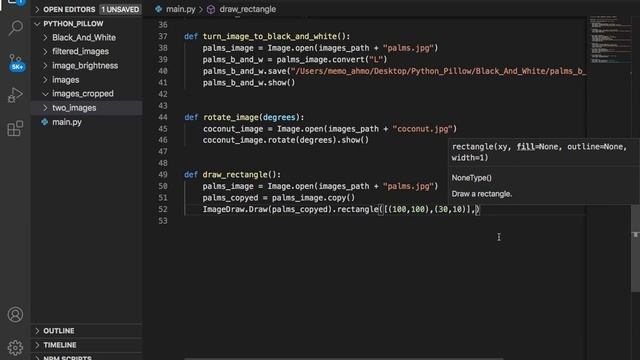The height and width of the screenshot is (360, 640).
Task: Click coconut_image.rotate(degrees).show() on line 46
Action: [x=286, y=140]
